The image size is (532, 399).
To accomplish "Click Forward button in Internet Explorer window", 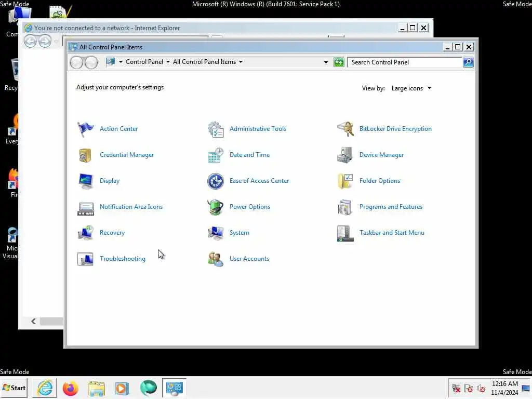I will pos(45,42).
